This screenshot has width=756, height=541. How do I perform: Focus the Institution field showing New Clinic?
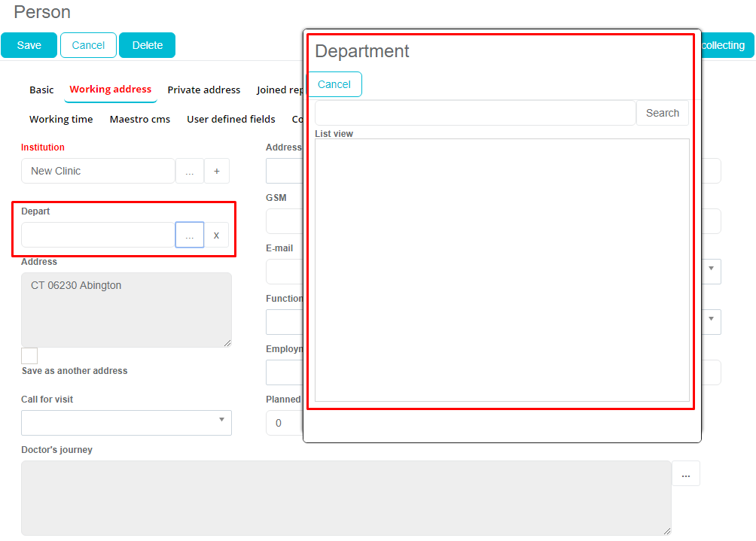pos(98,171)
